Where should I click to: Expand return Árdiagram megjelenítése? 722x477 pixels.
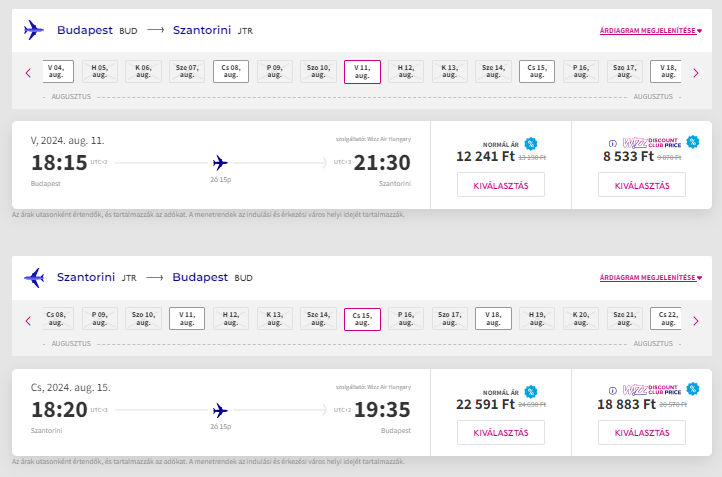point(651,278)
